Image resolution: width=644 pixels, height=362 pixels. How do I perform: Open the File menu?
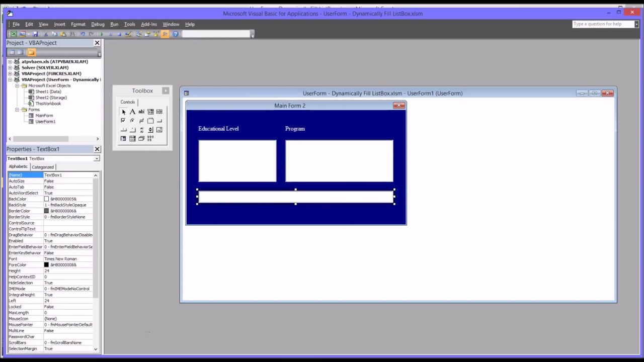click(16, 24)
